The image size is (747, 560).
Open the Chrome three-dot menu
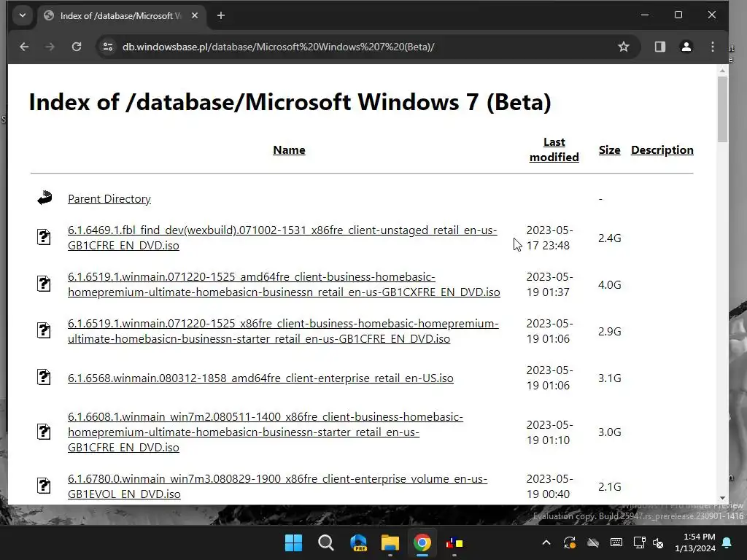tap(712, 47)
